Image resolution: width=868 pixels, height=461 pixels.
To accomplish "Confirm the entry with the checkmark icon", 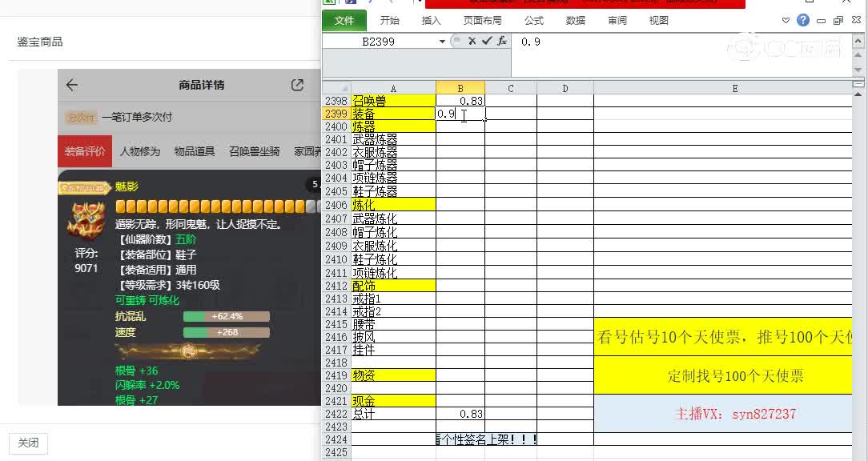I will (x=487, y=41).
